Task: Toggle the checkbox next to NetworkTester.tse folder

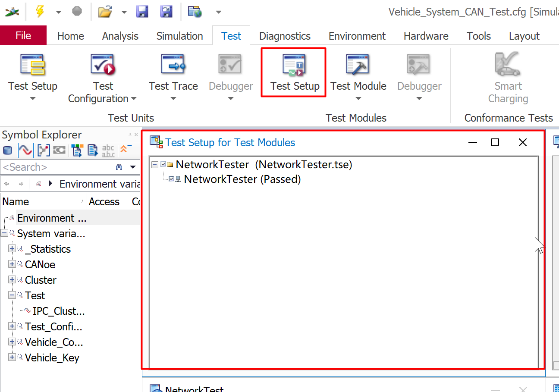Action: (x=162, y=164)
